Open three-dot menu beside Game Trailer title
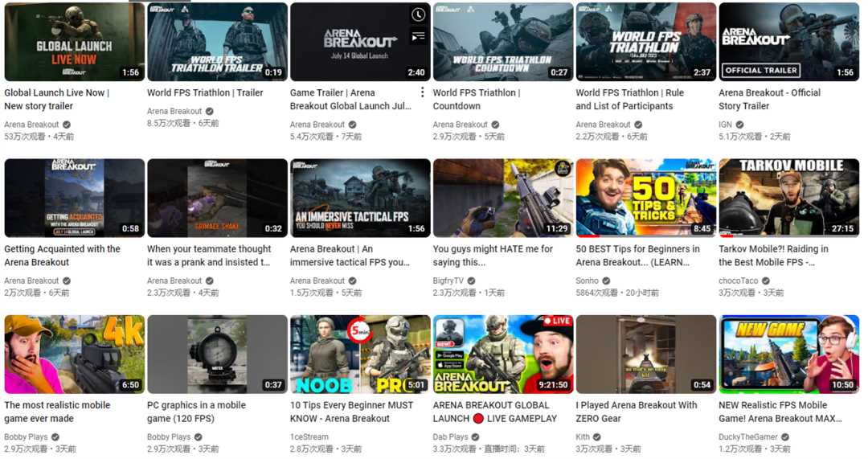Image resolution: width=868 pixels, height=459 pixels. click(423, 92)
